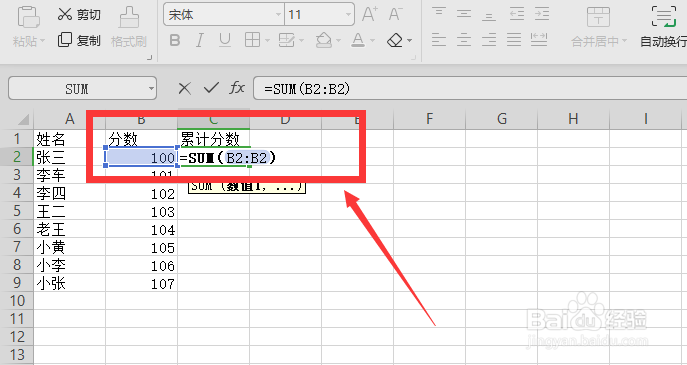
Task: Click cell containing 李四
Action: point(69,193)
